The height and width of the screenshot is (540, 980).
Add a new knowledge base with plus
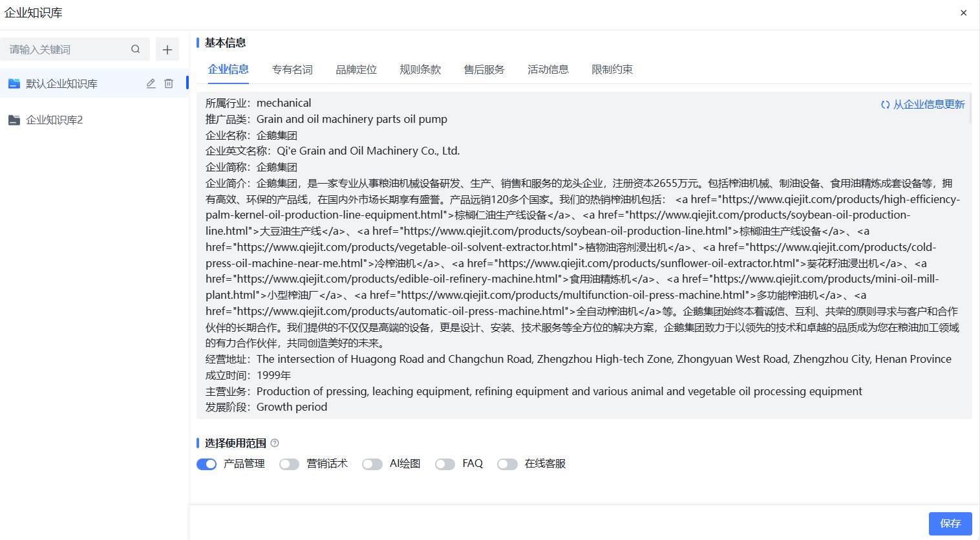coord(167,50)
